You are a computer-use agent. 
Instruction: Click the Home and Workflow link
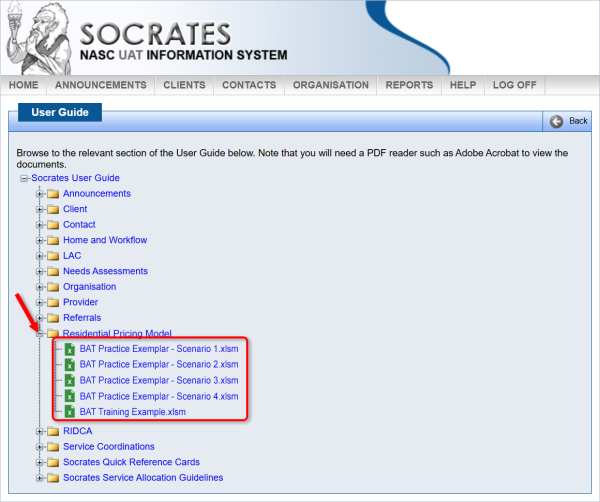[105, 240]
